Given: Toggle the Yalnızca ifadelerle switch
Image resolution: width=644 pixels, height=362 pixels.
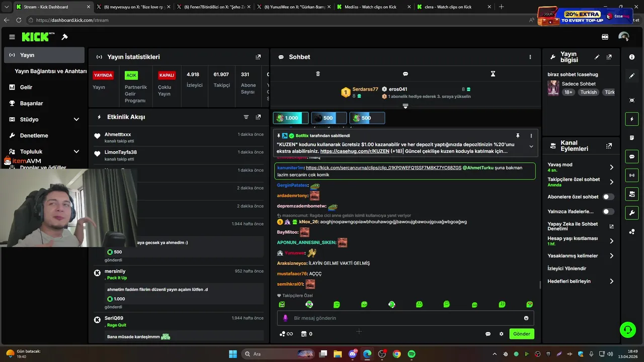Looking at the screenshot, I should [x=608, y=212].
